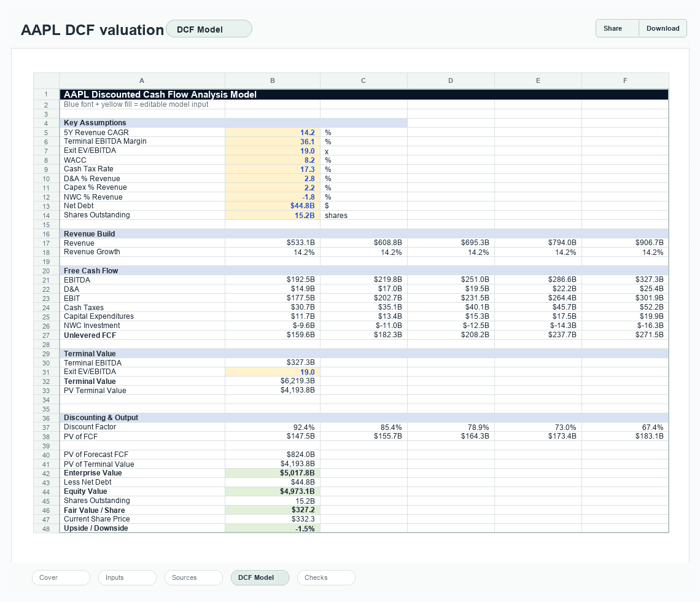Go to the Checks sheet tab

coord(326,577)
